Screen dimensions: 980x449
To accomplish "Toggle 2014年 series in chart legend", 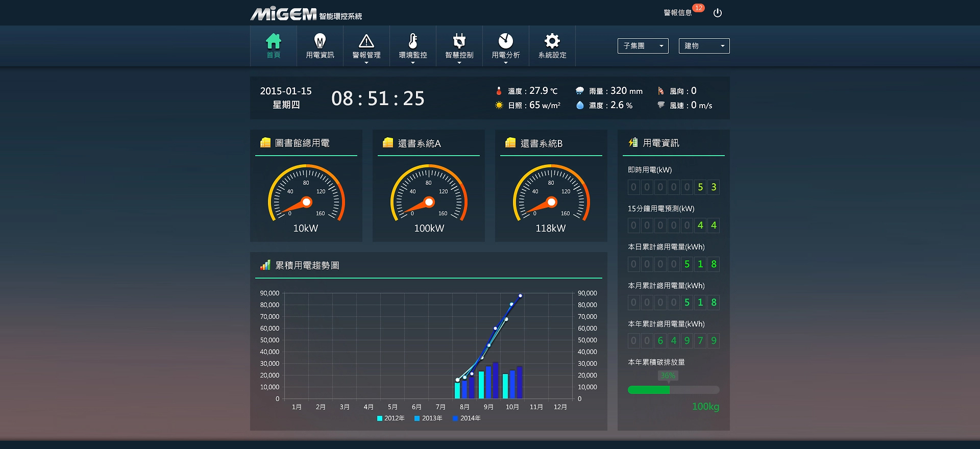I will click(x=467, y=418).
